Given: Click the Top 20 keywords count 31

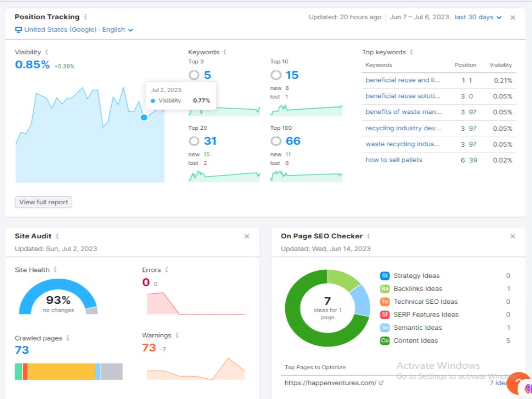Looking at the screenshot, I should [210, 141].
